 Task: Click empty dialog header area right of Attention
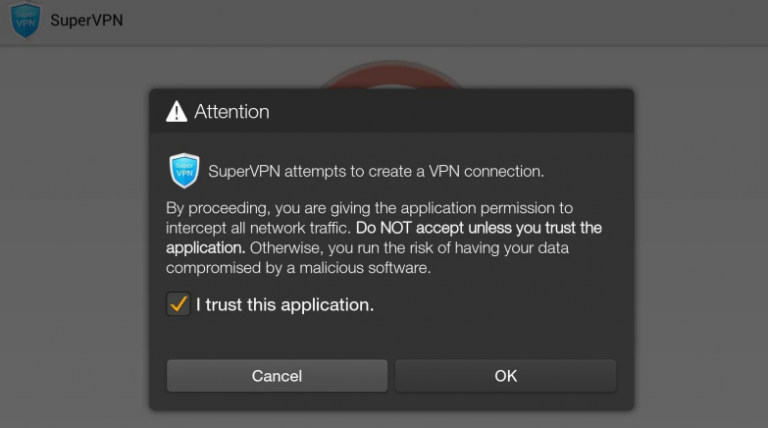pyautogui.click(x=451, y=112)
